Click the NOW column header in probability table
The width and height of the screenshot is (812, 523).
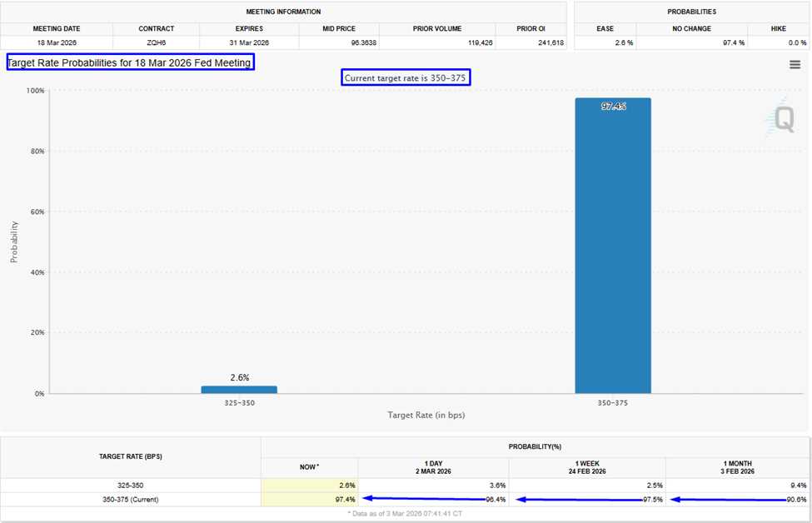click(x=309, y=467)
